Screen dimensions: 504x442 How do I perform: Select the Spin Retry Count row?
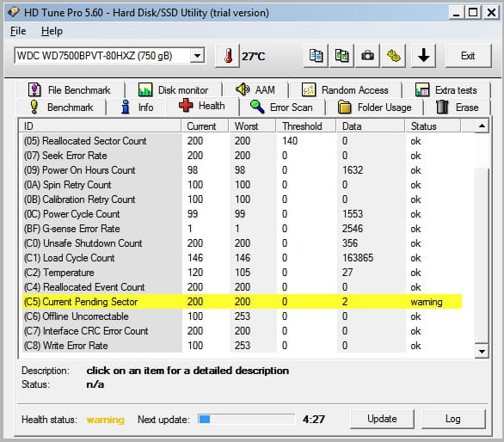(243, 185)
